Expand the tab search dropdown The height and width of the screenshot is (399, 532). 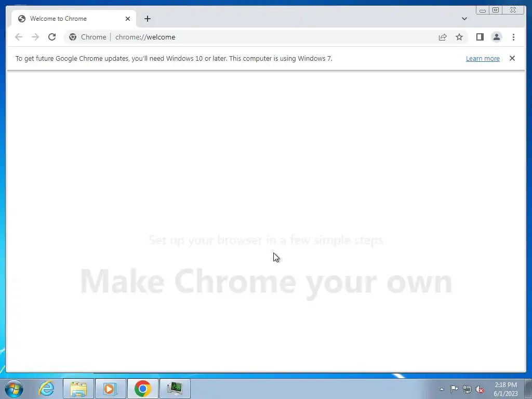[464, 19]
